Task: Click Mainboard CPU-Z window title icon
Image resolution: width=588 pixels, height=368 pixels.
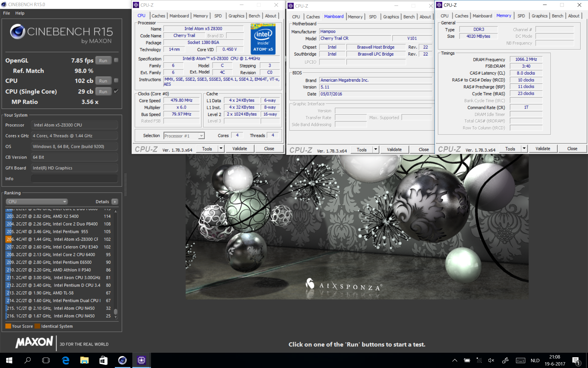Action: coord(291,6)
